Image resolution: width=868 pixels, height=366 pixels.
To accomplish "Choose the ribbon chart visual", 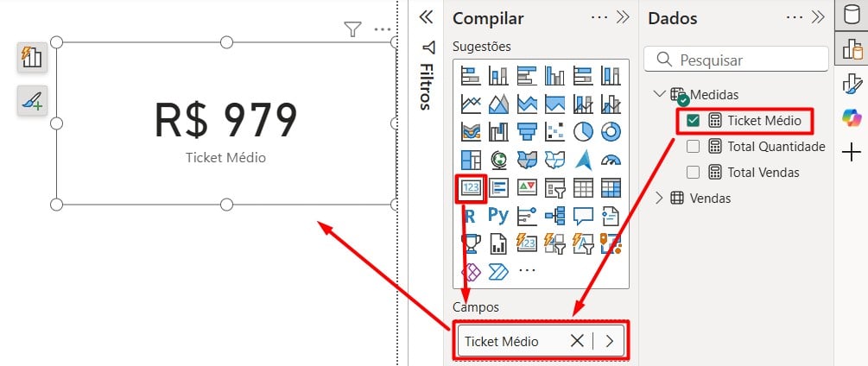I will (471, 131).
